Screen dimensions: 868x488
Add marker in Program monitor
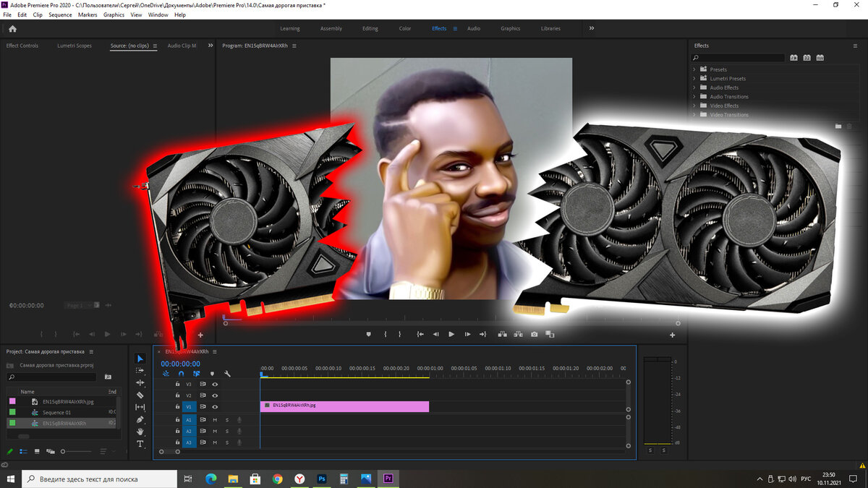point(368,334)
